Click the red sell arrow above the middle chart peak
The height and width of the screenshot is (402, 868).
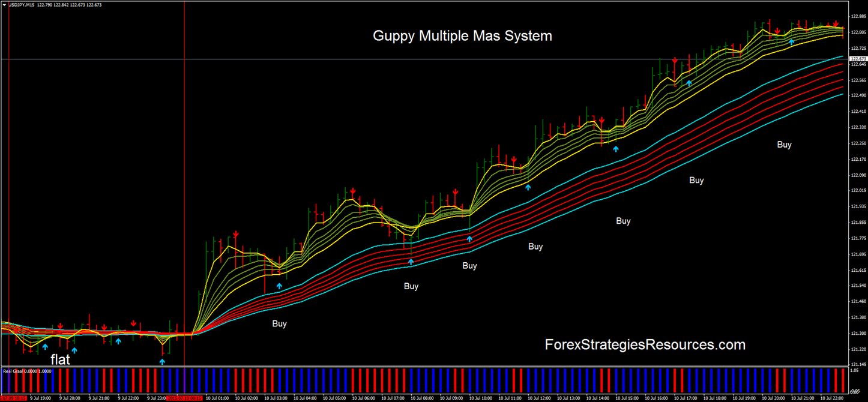353,190
